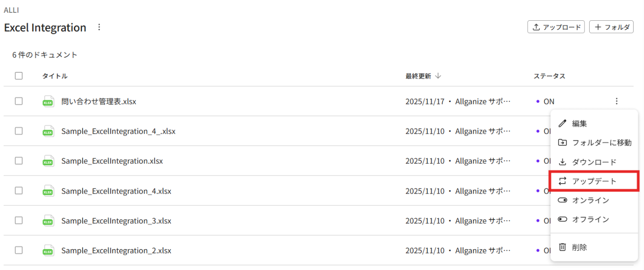Image resolution: width=644 pixels, height=270 pixels.
Task: Click the ALLI breadcrumb label
Action: pos(11,10)
